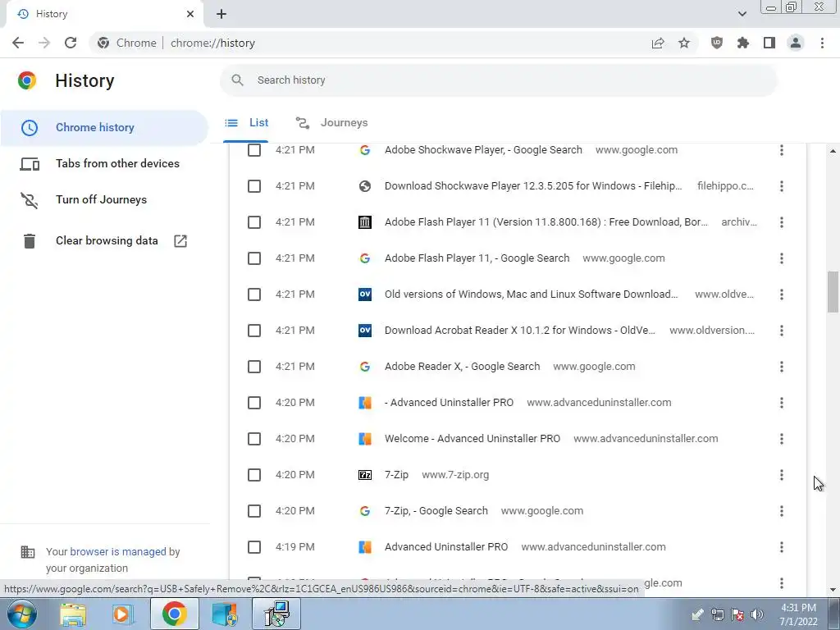Select Chrome history in sidebar
This screenshot has height=630, width=840.
point(104,127)
